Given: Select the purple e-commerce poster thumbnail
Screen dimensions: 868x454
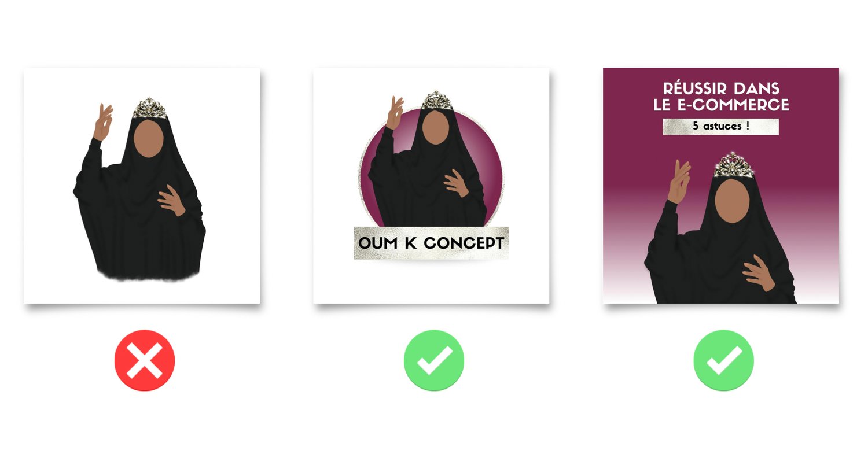Looking at the screenshot, I should click(721, 186).
